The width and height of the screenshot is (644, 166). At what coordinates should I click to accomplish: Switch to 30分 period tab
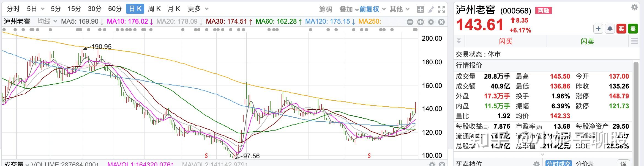click(x=95, y=9)
